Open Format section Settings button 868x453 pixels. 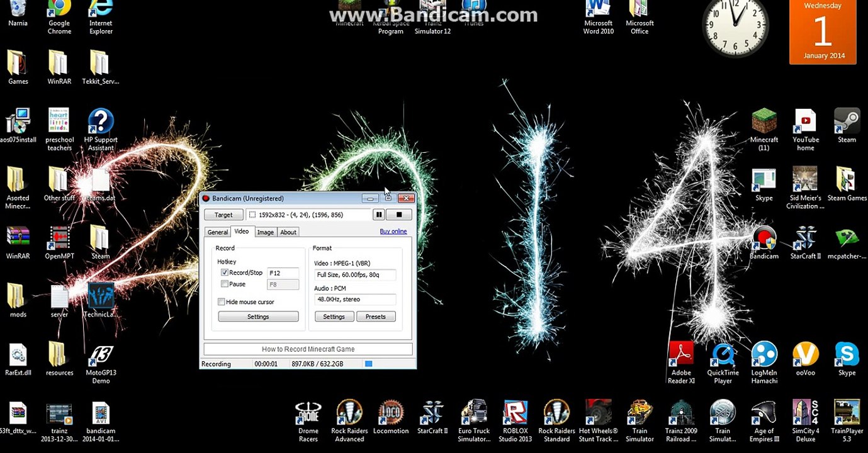click(334, 316)
